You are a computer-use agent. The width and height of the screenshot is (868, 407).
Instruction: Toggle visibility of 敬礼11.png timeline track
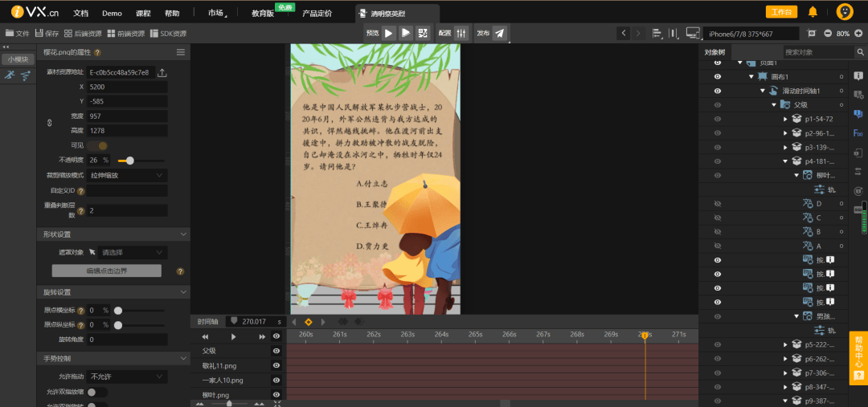[x=276, y=365]
